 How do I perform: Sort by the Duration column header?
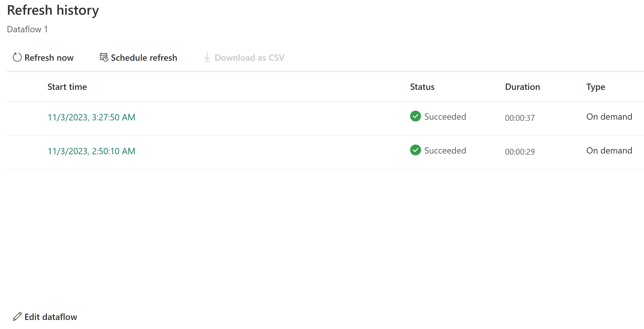click(x=522, y=87)
